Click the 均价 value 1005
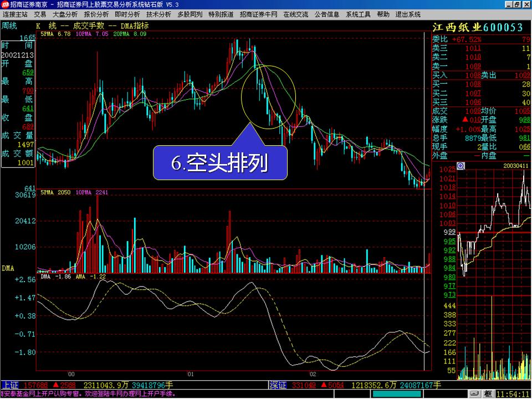This screenshot has width=532, height=399. [523, 111]
